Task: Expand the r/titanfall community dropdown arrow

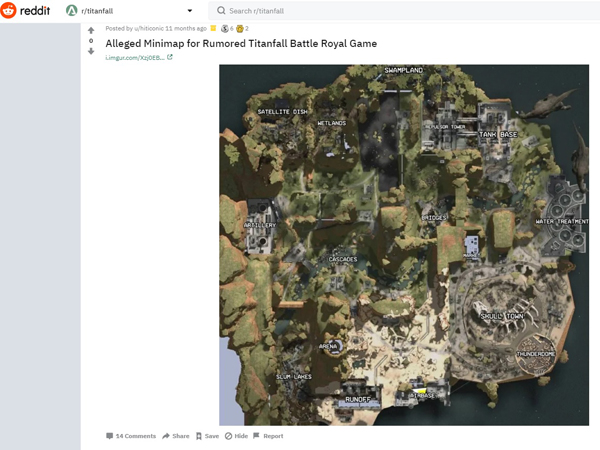Action: (190, 11)
